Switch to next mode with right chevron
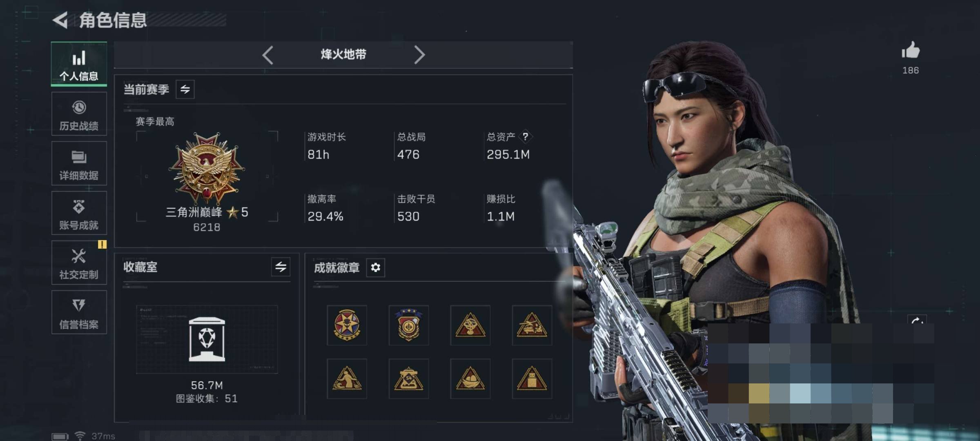 click(x=419, y=55)
